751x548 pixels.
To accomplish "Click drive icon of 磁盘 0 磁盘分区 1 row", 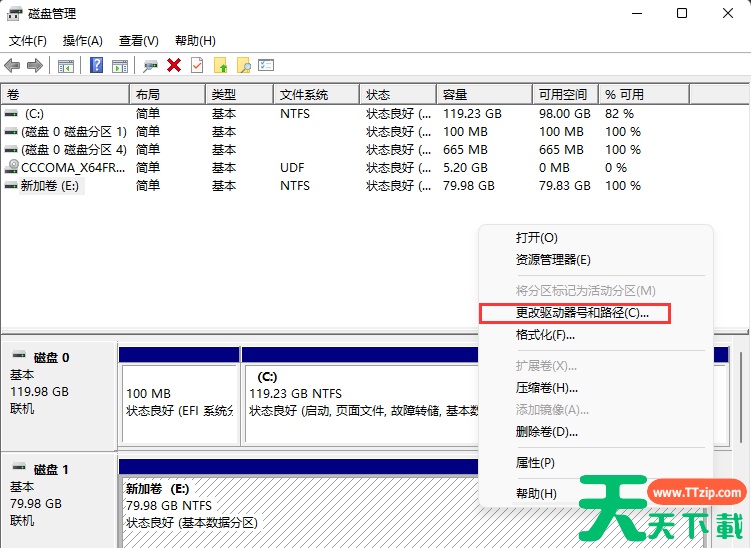I will point(11,132).
